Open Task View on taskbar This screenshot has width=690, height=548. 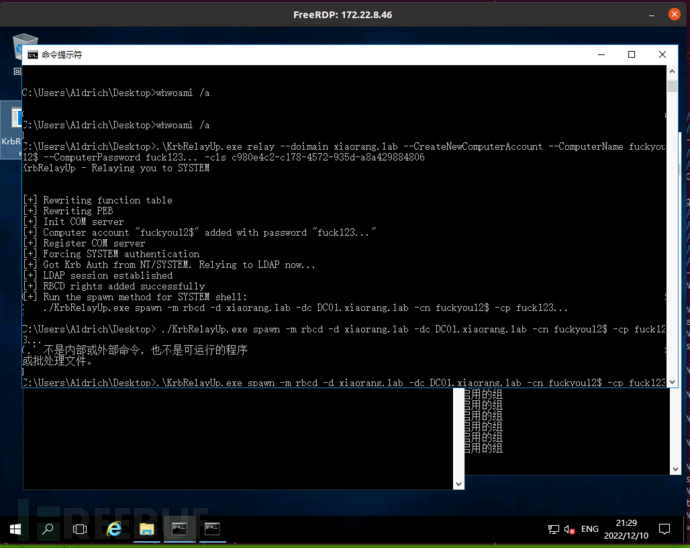coord(80,529)
